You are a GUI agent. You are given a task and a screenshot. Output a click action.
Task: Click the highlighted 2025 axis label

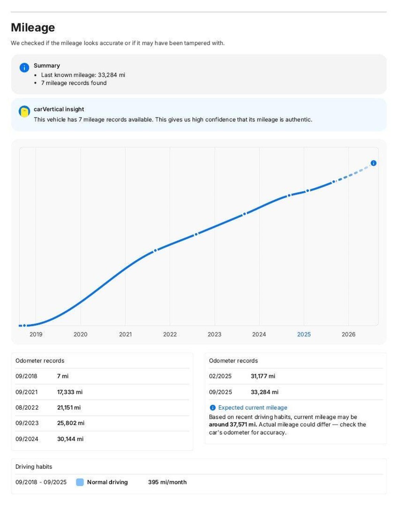pos(304,334)
